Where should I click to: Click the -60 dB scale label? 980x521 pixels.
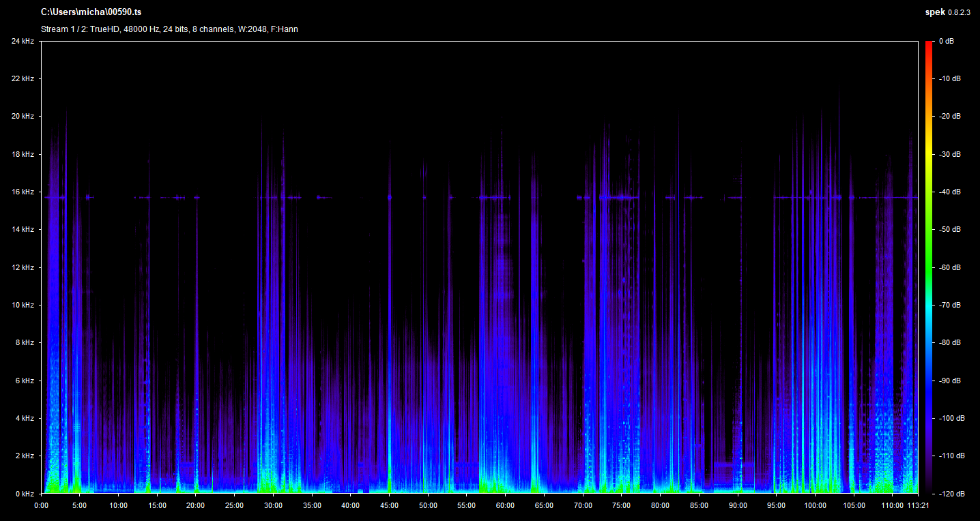pyautogui.click(x=950, y=267)
